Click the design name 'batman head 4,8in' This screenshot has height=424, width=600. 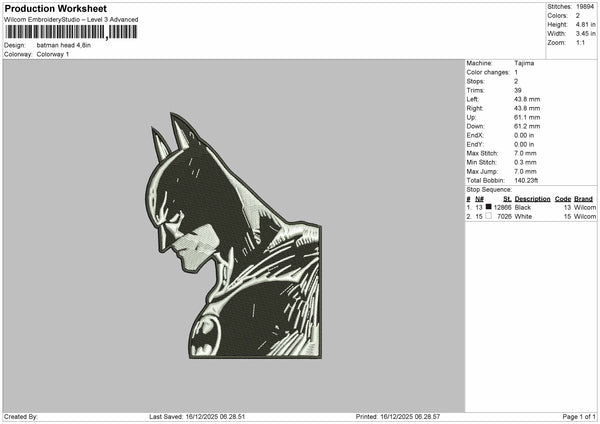click(64, 45)
